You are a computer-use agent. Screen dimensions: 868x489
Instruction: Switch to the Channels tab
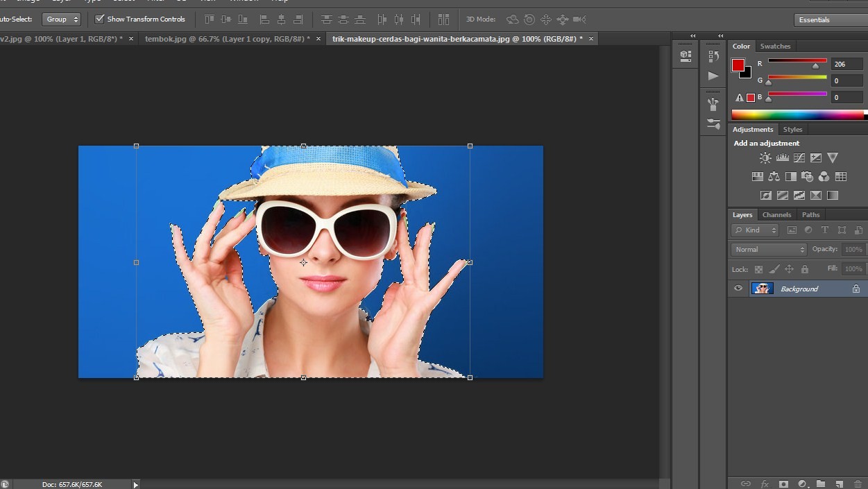[x=776, y=215]
